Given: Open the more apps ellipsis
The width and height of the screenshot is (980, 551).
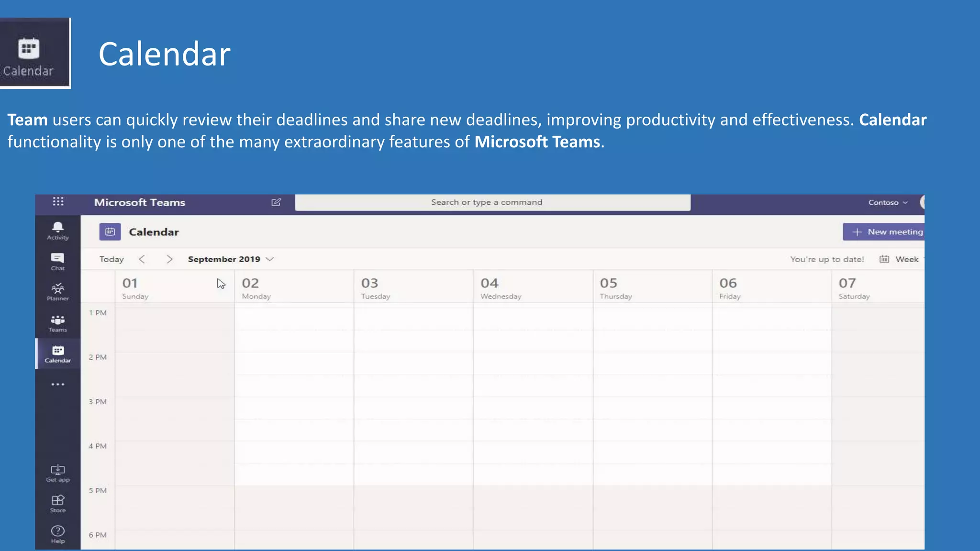Looking at the screenshot, I should (58, 385).
